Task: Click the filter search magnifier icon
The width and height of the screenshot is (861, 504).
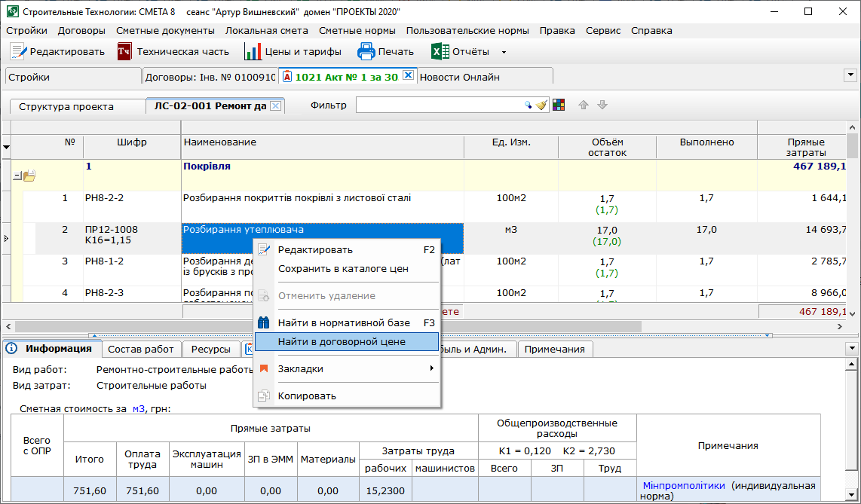Action: (529, 105)
